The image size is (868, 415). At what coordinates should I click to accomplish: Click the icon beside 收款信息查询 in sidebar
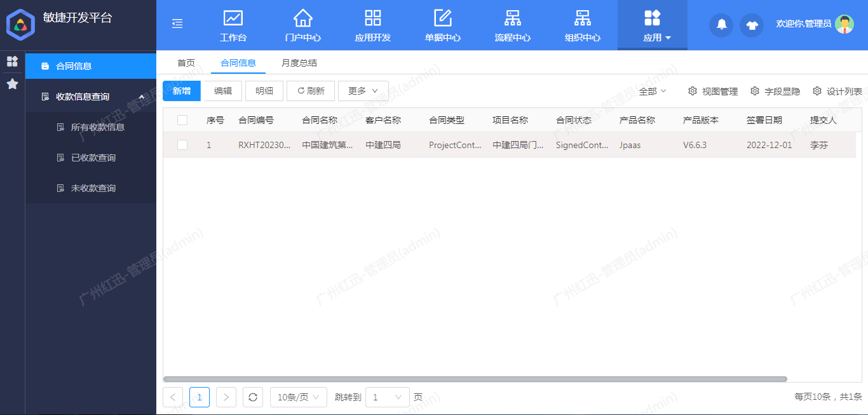pos(45,97)
